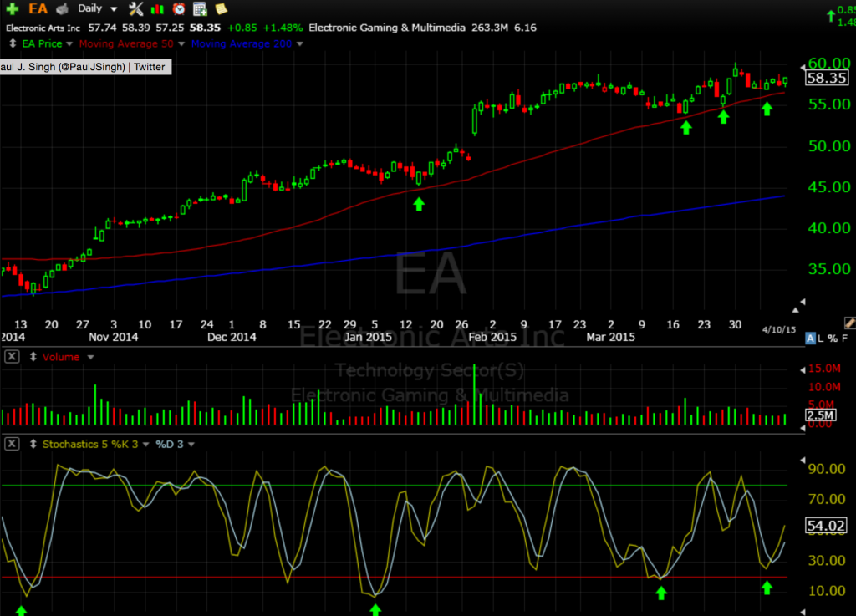Click the stochastics pane top scale triangle
The image size is (856, 616).
point(802,460)
